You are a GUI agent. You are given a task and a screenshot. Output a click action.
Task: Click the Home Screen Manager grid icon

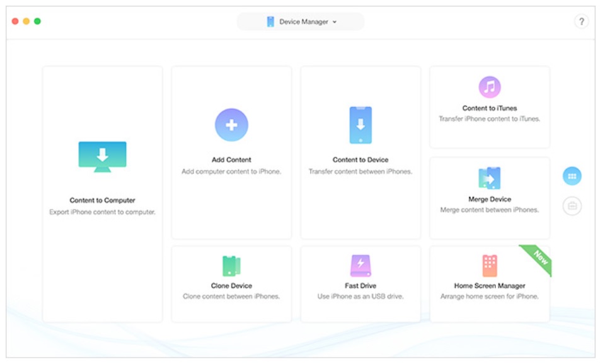(490, 265)
